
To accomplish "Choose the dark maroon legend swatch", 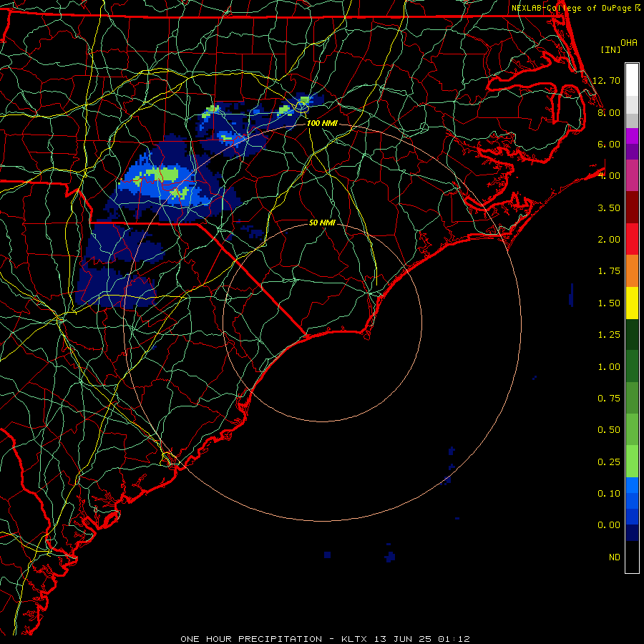I will 632,208.
